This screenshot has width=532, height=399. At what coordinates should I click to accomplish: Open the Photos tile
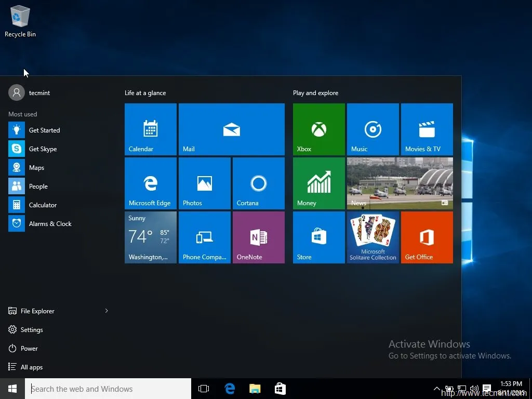click(x=204, y=183)
